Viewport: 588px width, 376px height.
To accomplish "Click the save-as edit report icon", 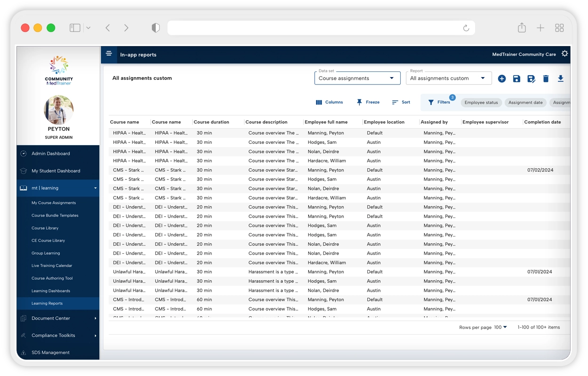I will point(531,78).
